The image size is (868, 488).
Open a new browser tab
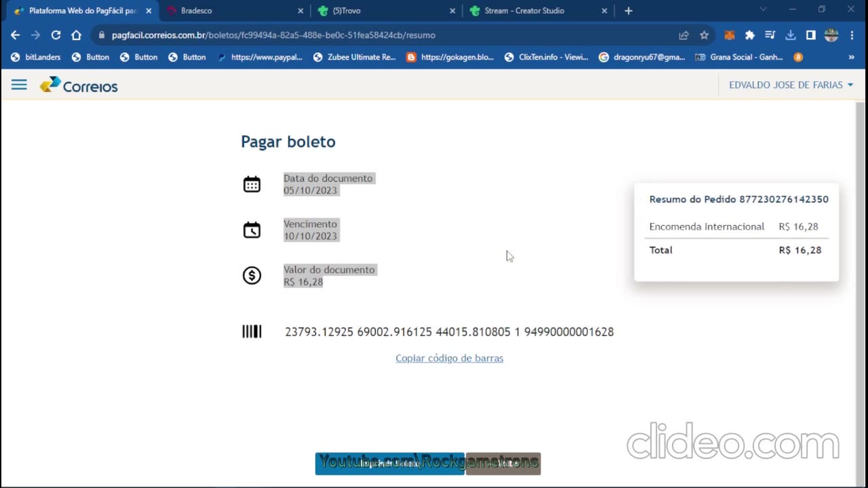[x=629, y=11]
